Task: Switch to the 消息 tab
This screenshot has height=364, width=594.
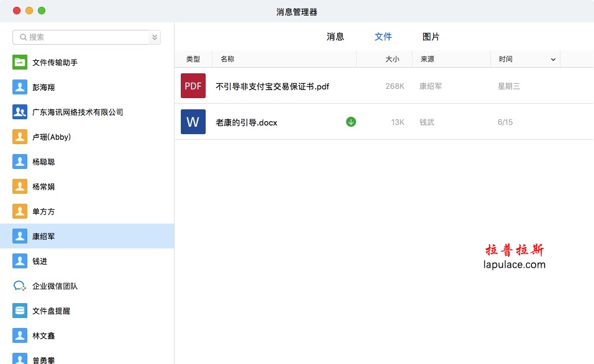Action: click(x=335, y=37)
